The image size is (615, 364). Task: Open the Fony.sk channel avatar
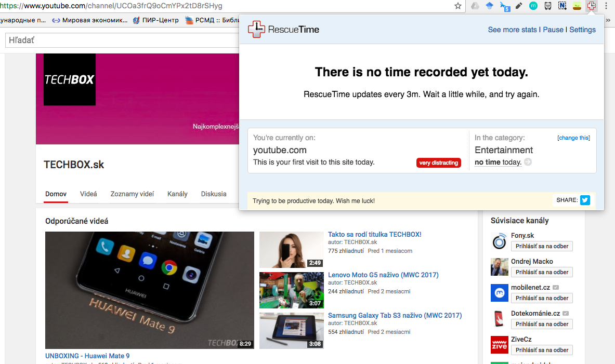[x=499, y=241]
